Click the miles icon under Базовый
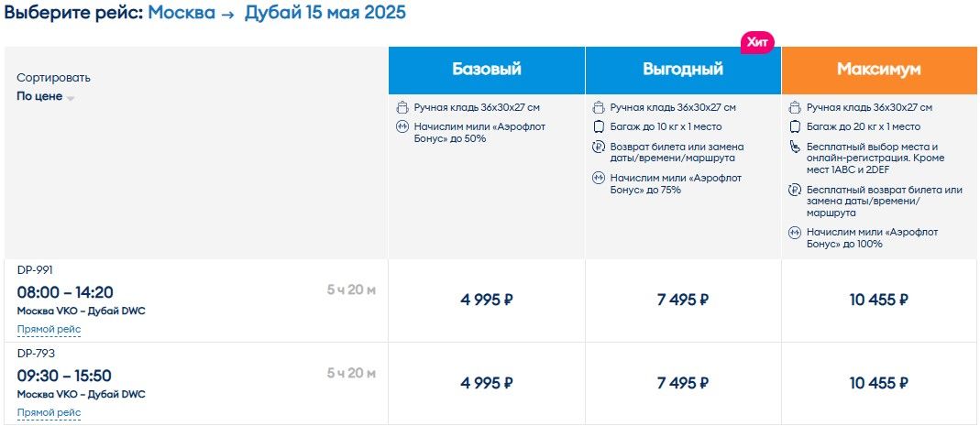Image resolution: width=980 pixels, height=426 pixels. (x=402, y=126)
